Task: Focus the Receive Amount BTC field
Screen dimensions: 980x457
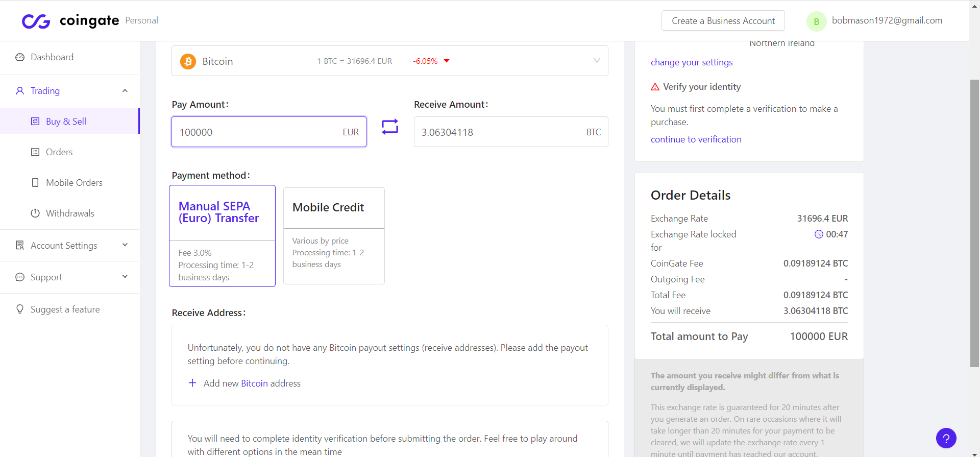Action: coord(511,132)
